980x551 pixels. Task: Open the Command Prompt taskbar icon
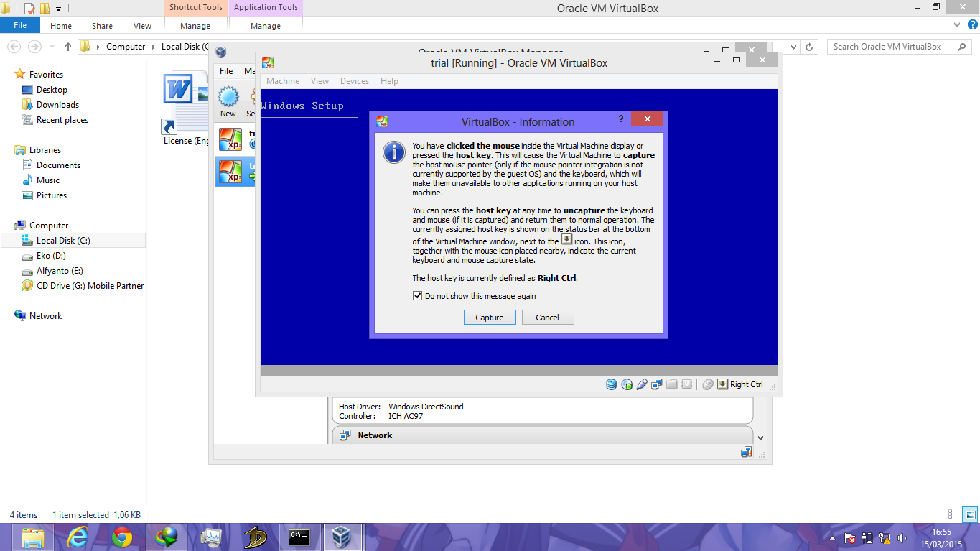point(299,537)
